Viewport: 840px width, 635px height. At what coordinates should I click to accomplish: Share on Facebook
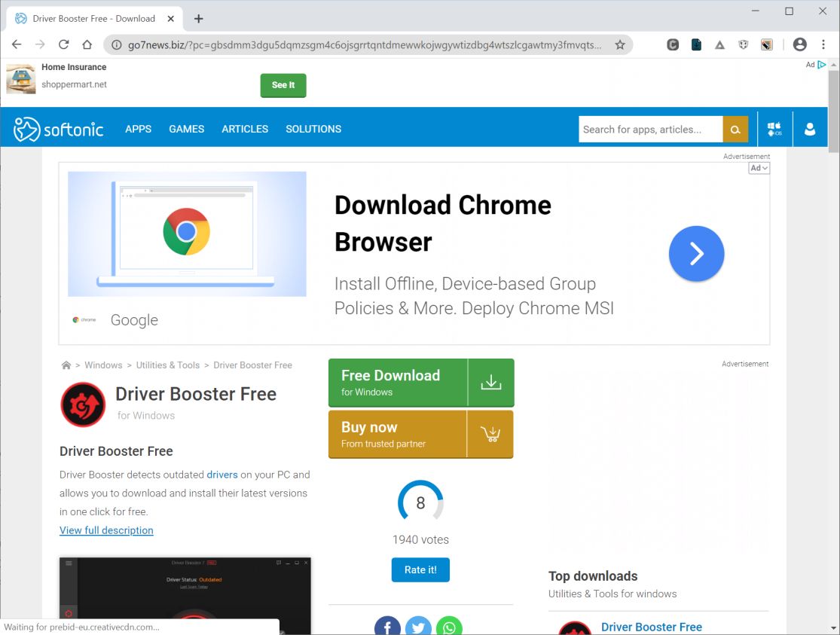tap(387, 626)
